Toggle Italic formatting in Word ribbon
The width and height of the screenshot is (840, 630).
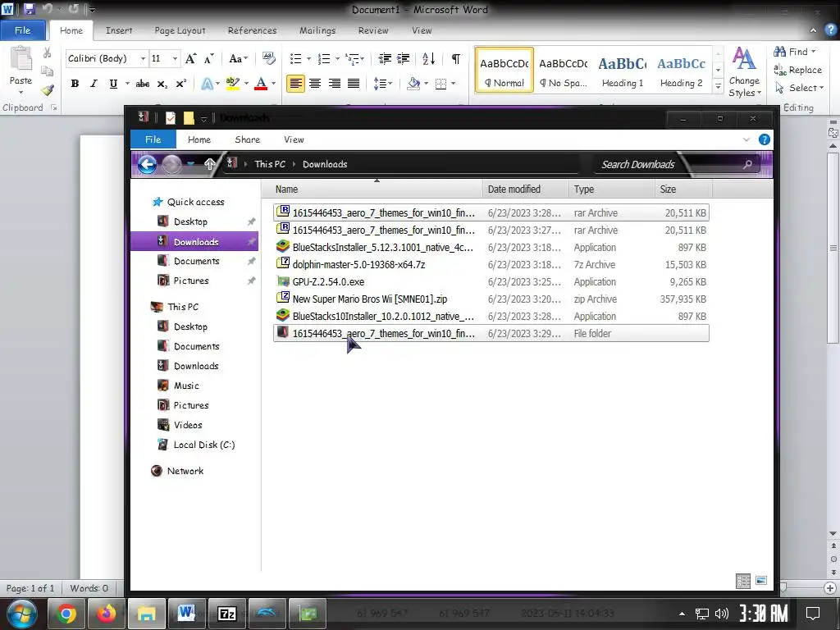pos(94,84)
